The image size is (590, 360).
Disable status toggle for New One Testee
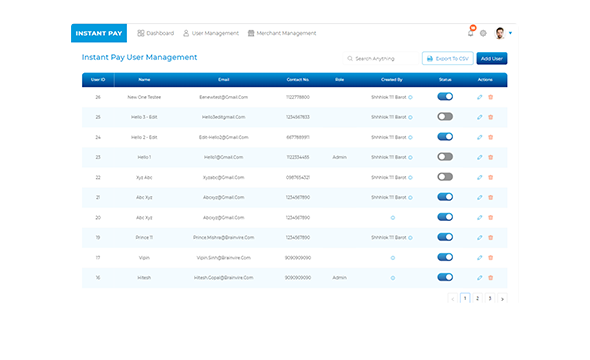coord(445,97)
